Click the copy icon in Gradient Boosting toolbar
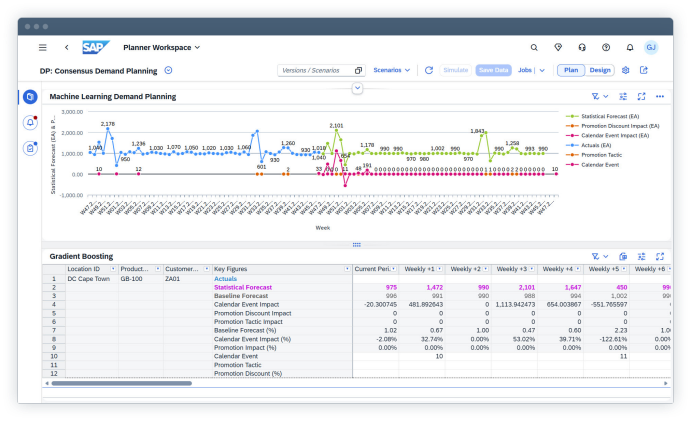Viewport: 691px width, 421px height. (x=623, y=256)
